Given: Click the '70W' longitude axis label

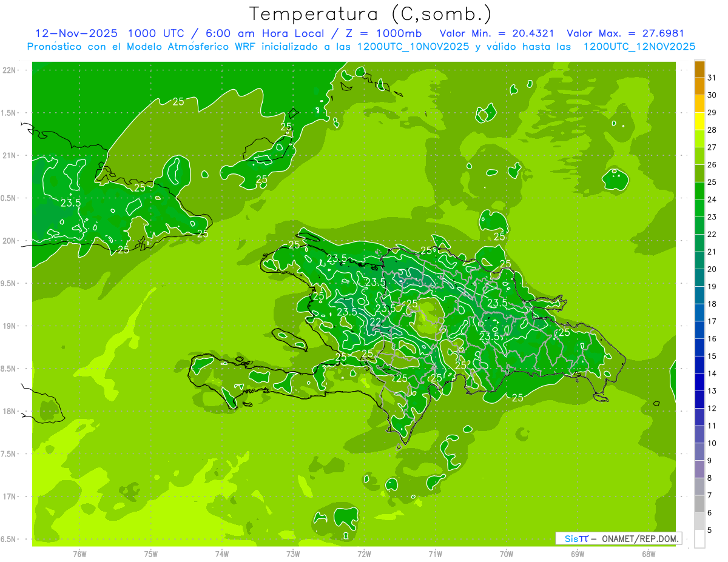Looking at the screenshot, I should tap(507, 554).
